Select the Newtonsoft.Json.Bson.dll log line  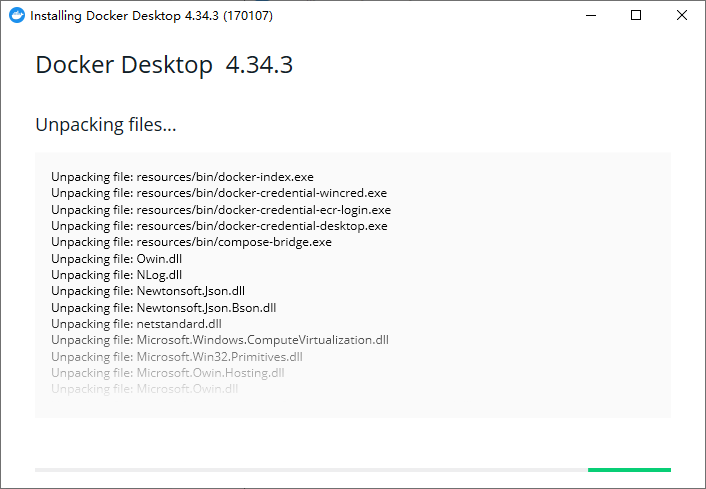pos(163,308)
